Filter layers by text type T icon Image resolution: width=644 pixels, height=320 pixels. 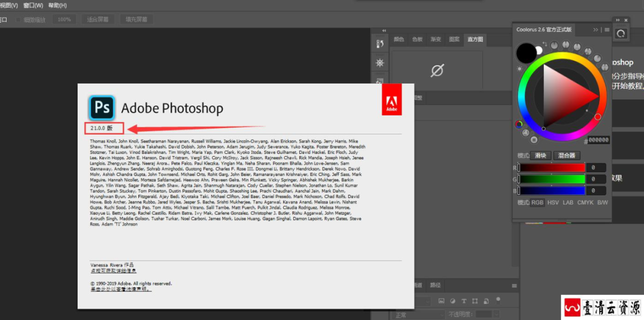[x=464, y=301]
